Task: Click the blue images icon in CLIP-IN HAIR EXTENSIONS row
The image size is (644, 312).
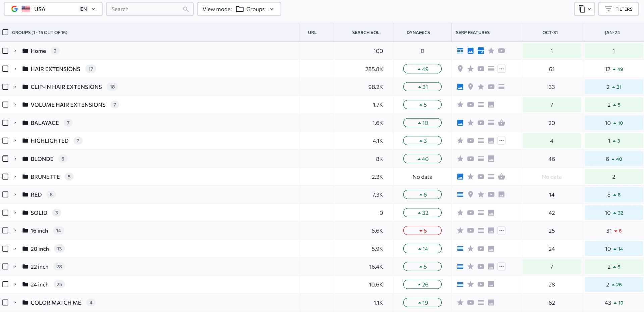Action: click(460, 87)
